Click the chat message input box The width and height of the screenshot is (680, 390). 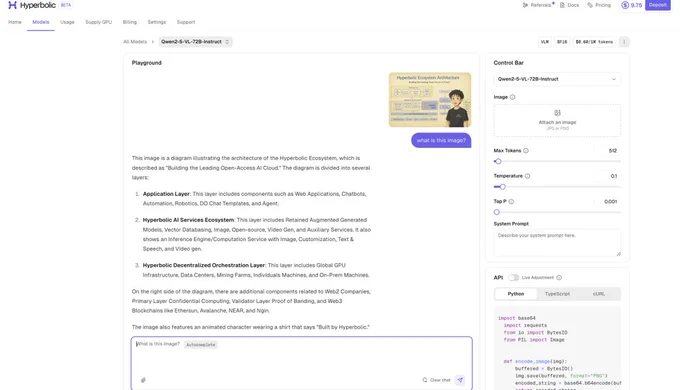coord(301,363)
